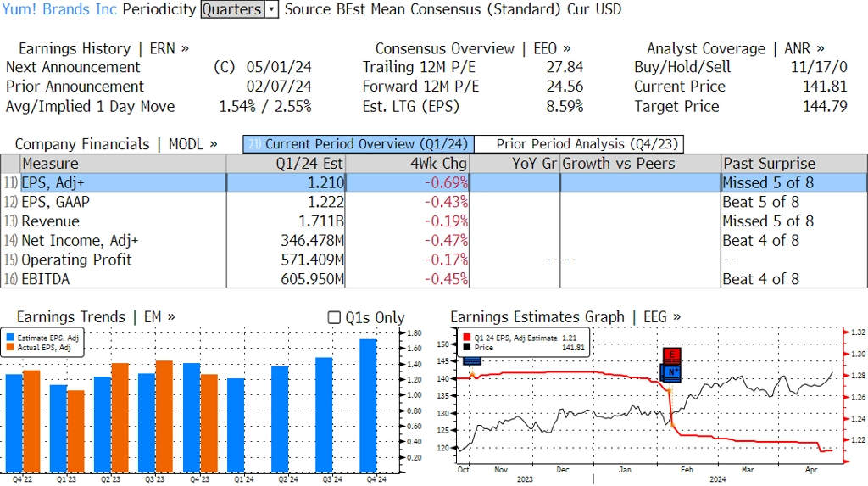Viewport: 868px width, 486px height.
Task: Select the EPS, GAAP row
Action: [x=434, y=202]
